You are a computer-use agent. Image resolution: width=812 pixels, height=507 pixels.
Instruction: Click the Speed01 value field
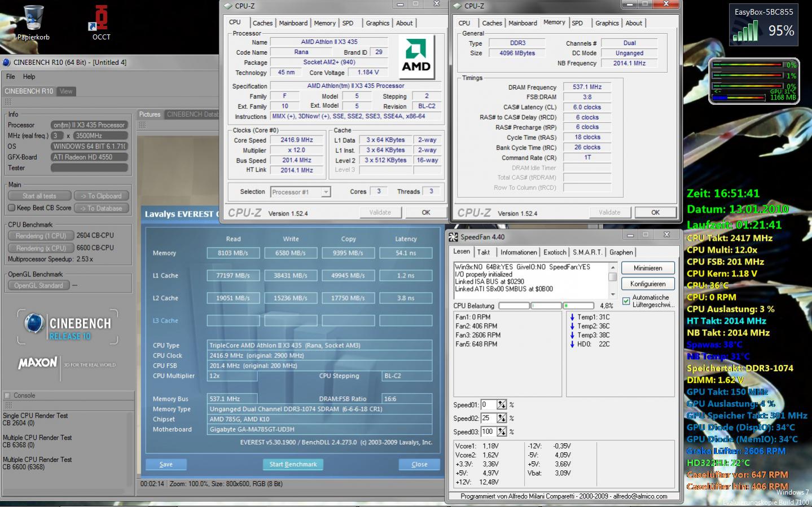(x=488, y=405)
